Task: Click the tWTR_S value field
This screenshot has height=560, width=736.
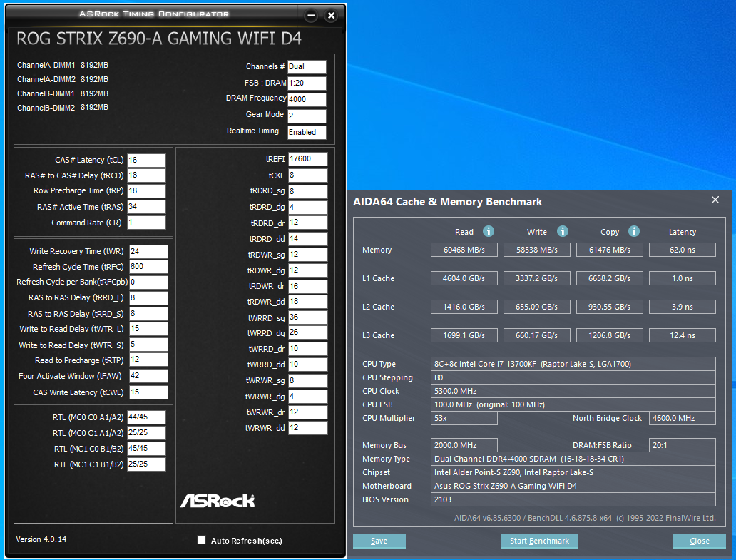Action: (148, 345)
